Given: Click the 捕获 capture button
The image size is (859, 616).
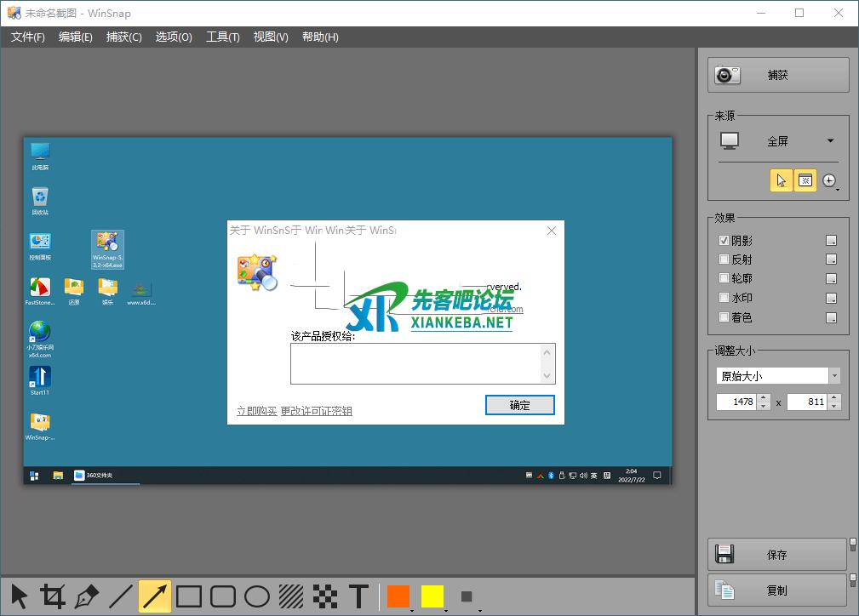Looking at the screenshot, I should pyautogui.click(x=778, y=75).
